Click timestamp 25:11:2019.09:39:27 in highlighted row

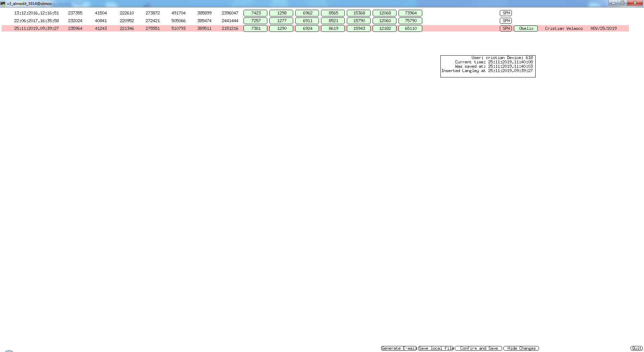tap(36, 28)
